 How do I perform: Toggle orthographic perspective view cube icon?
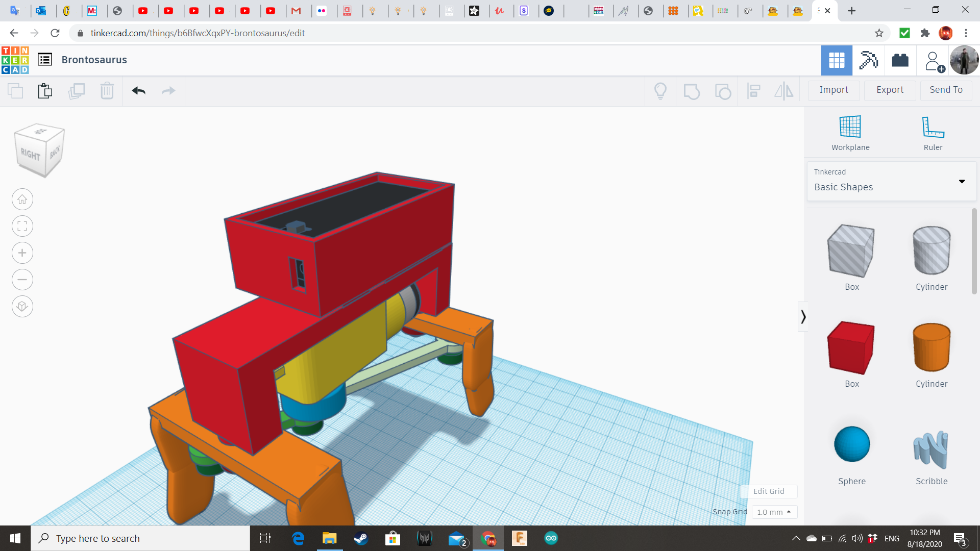(x=22, y=307)
